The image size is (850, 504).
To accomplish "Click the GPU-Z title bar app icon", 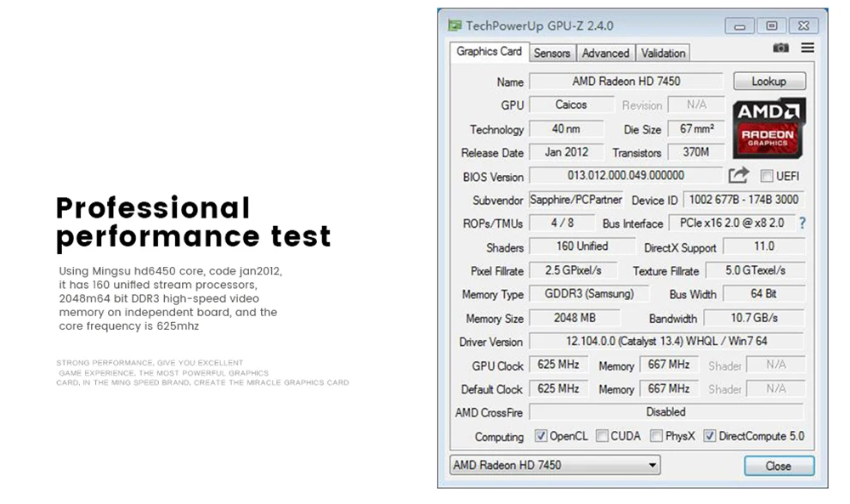I will coord(454,25).
